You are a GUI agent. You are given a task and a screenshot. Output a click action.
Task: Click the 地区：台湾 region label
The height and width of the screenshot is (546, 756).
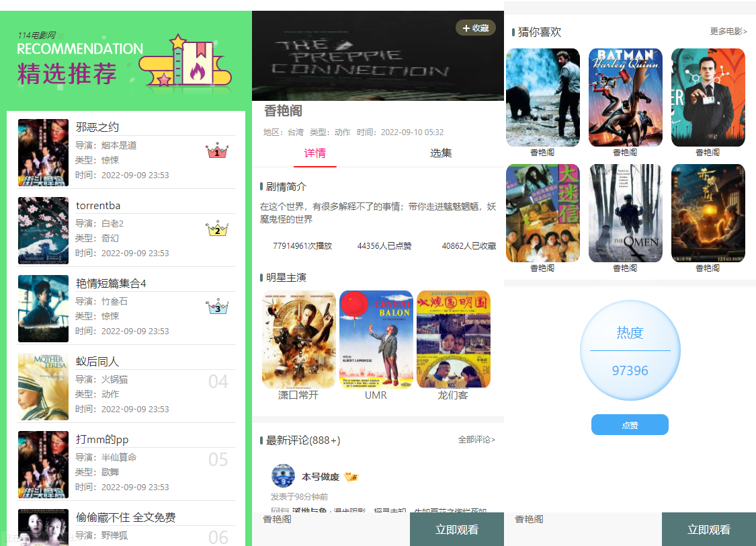284,132
